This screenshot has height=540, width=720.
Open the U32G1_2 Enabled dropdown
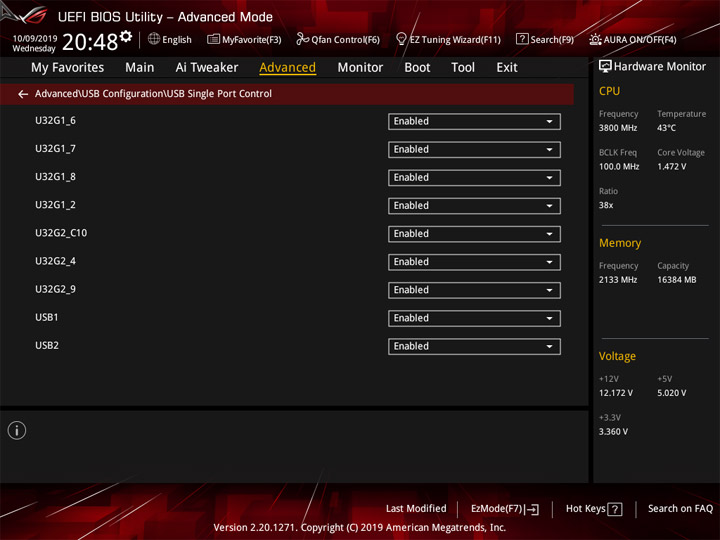coord(474,206)
